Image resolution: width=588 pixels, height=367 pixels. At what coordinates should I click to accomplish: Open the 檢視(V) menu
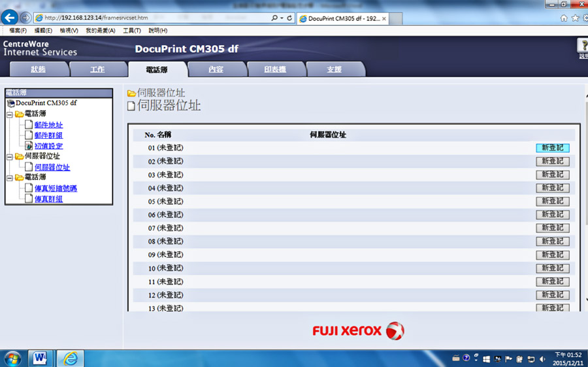click(69, 31)
